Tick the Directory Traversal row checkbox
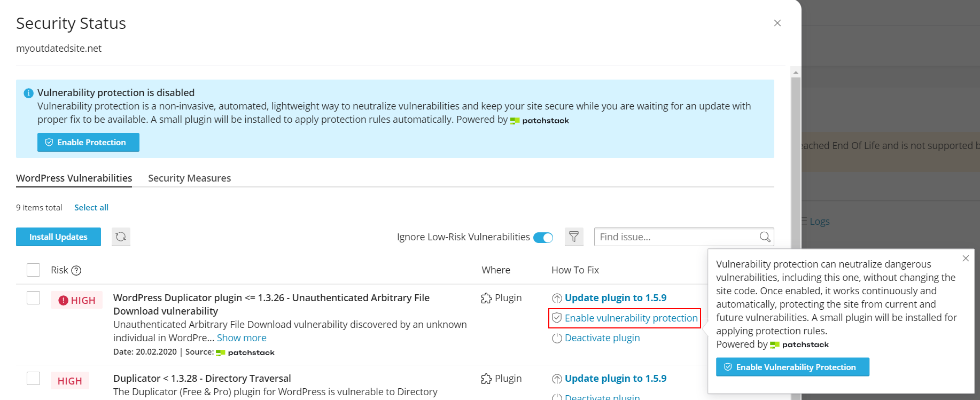The width and height of the screenshot is (980, 400). 34,379
